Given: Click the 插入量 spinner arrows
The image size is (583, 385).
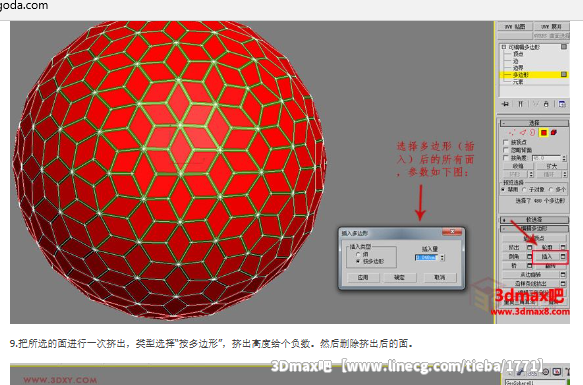Looking at the screenshot, I should click(442, 257).
